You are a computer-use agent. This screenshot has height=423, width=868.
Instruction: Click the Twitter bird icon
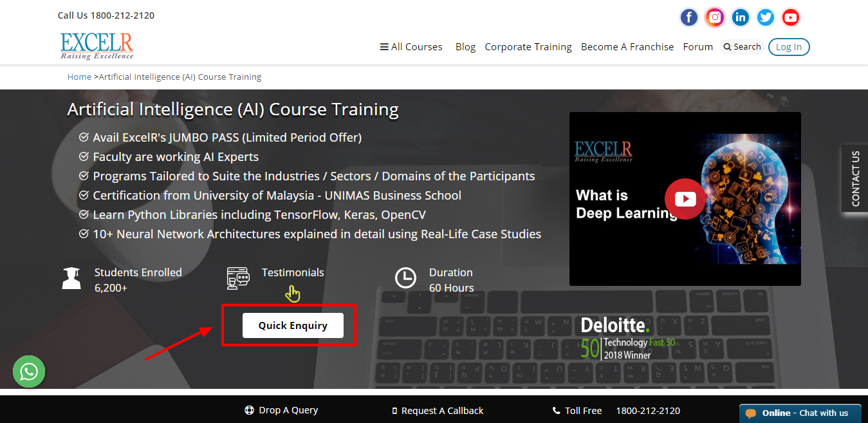pyautogui.click(x=765, y=17)
